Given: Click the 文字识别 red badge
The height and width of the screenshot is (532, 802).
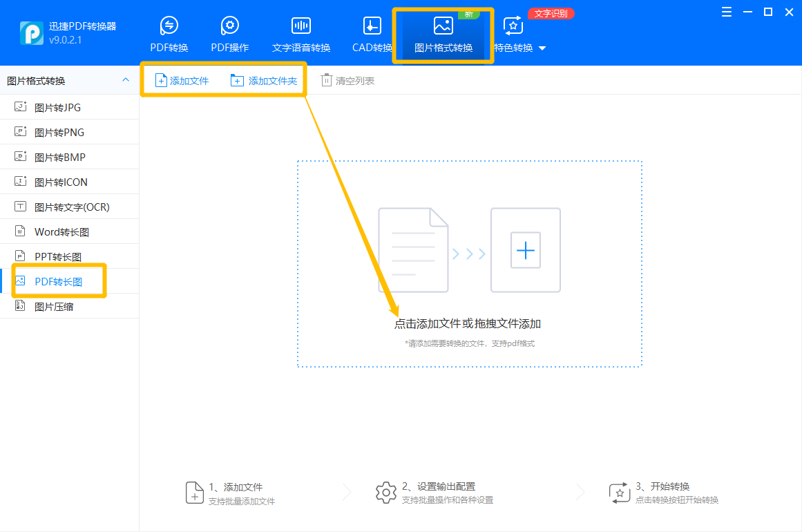Looking at the screenshot, I should click(551, 13).
